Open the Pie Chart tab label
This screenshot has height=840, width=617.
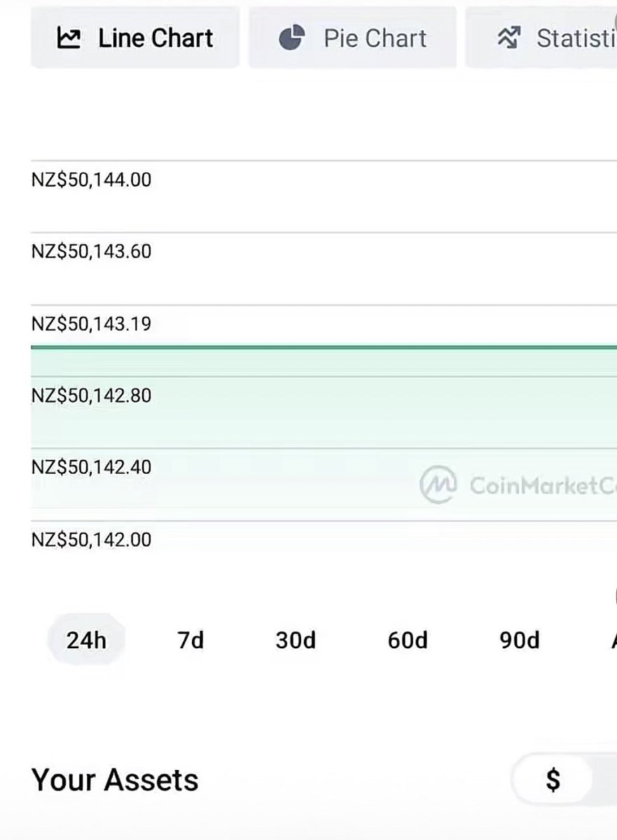(x=375, y=38)
